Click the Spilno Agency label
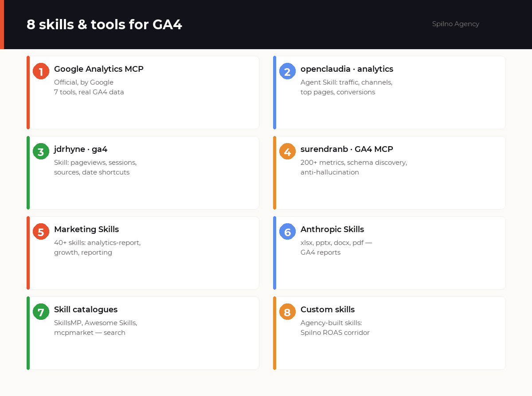The width and height of the screenshot is (532, 396). click(x=456, y=24)
